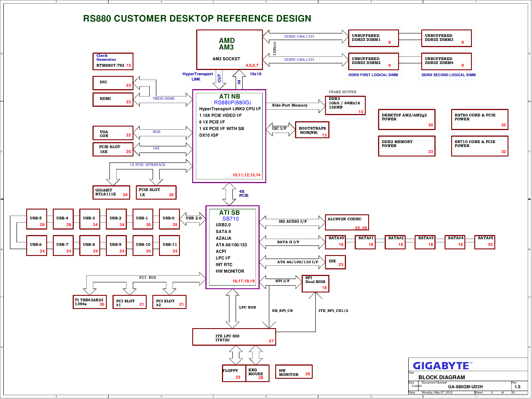Click the SATA#0 block
This screenshot has width=532, height=399.
coord(336,242)
